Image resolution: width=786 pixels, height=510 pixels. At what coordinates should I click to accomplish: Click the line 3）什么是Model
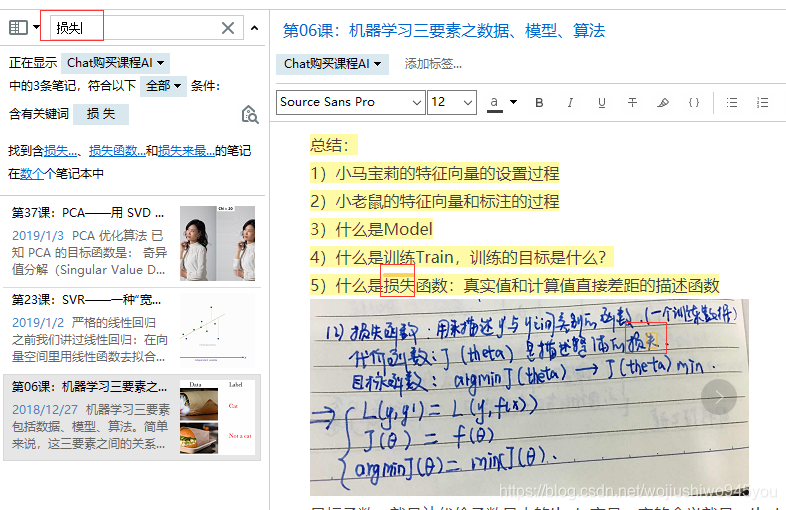coord(371,230)
